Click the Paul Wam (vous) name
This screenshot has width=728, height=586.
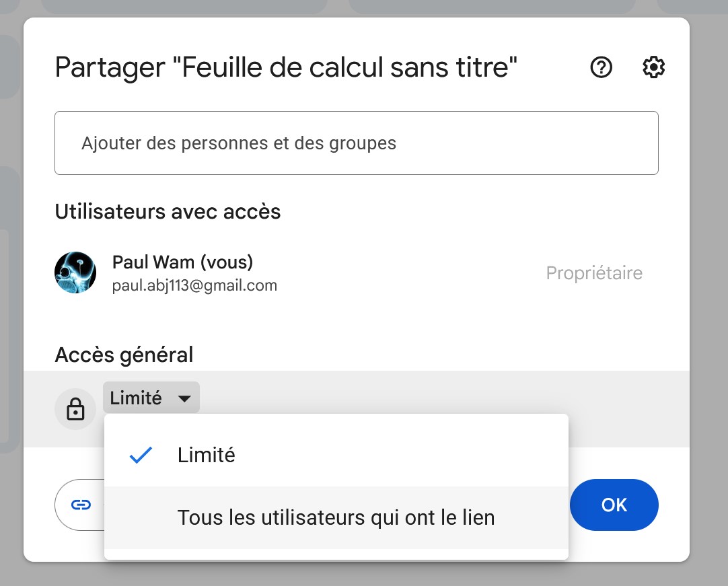coord(183,262)
